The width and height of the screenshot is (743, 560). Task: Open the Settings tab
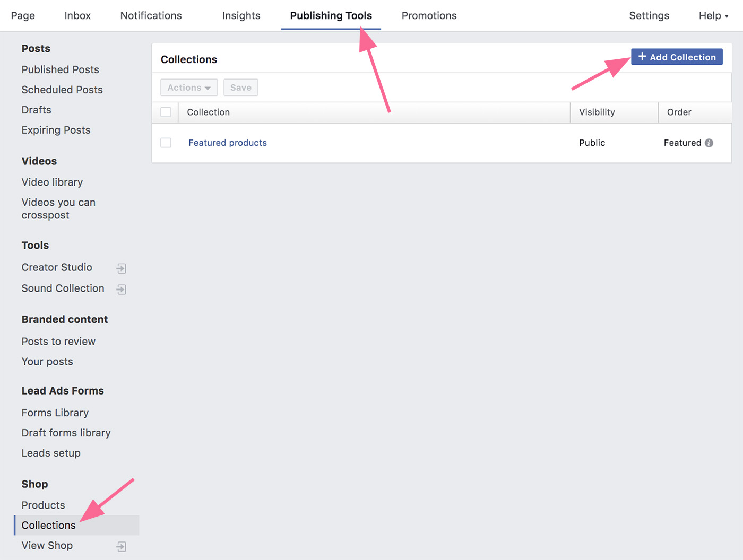(x=649, y=16)
